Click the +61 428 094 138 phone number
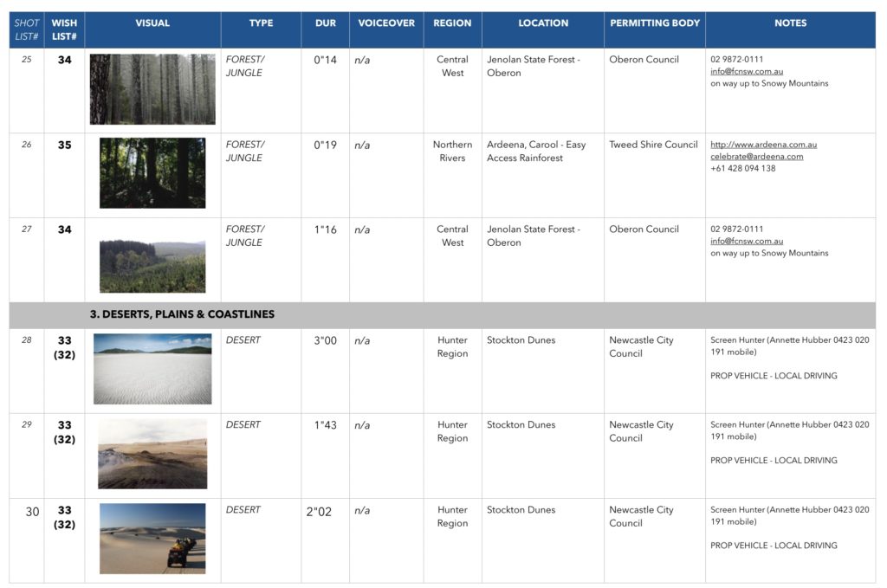 pos(742,169)
